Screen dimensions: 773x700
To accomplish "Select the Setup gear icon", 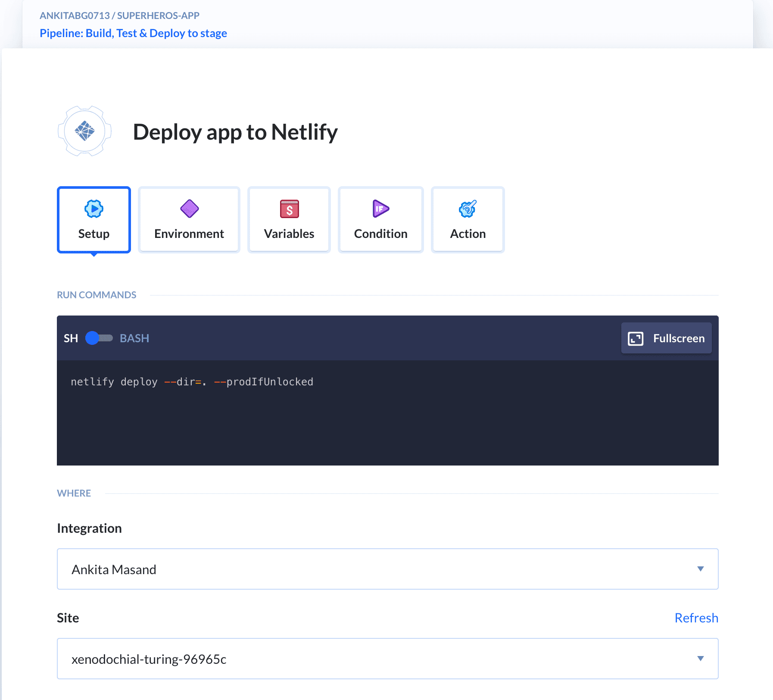I will pyautogui.click(x=94, y=209).
